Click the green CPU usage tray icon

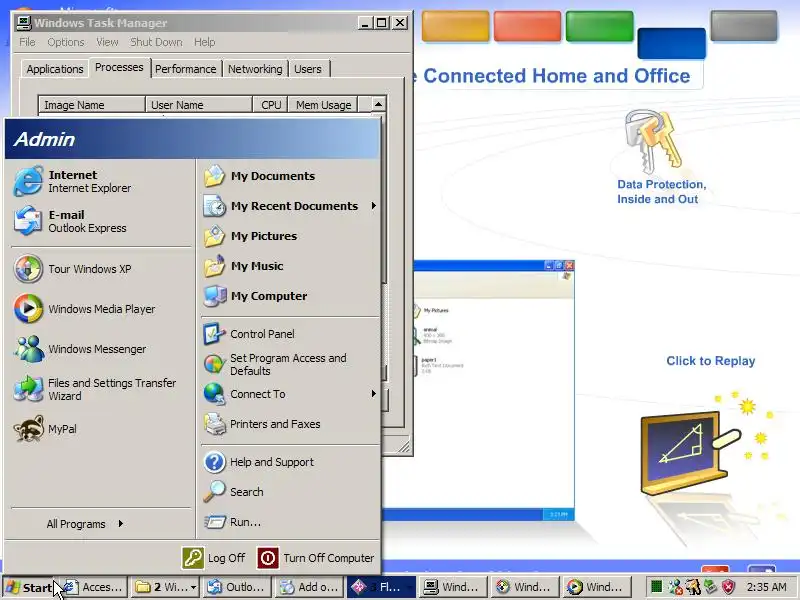tap(657, 587)
